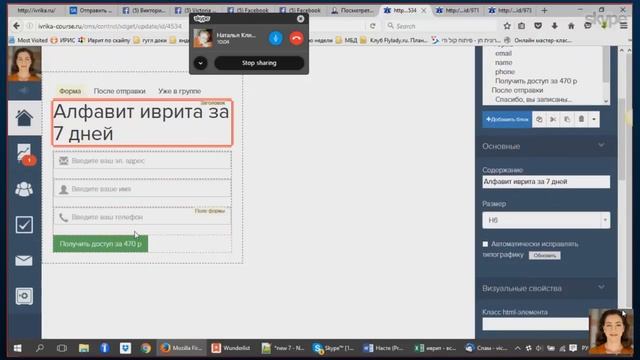This screenshot has height=360, width=640.
Task: Collapse the Основные section
Action: (601, 145)
